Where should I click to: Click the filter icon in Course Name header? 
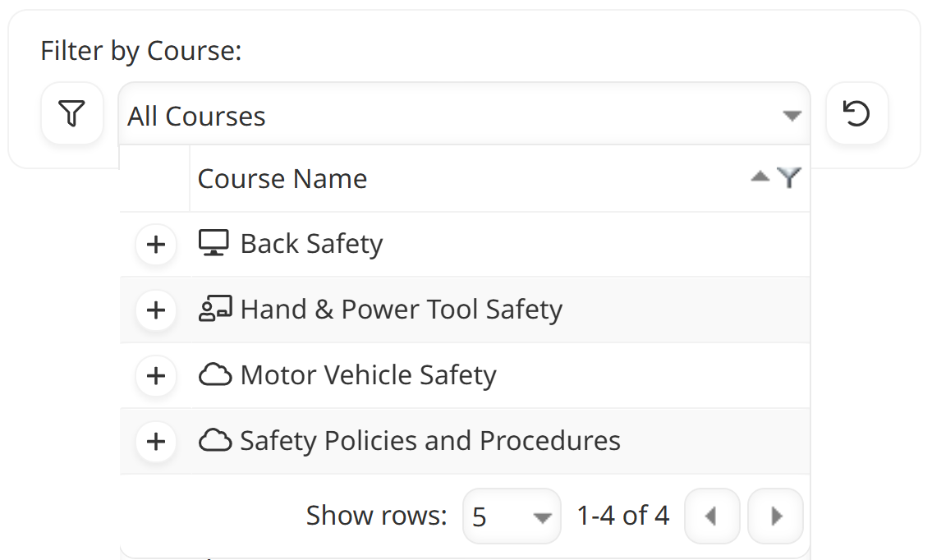point(789,177)
